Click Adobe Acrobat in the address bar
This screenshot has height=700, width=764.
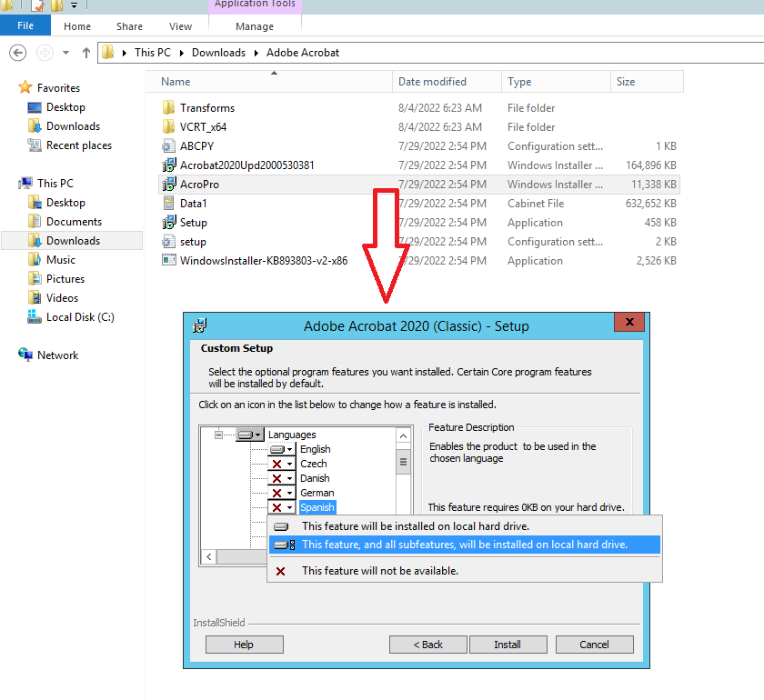(303, 53)
